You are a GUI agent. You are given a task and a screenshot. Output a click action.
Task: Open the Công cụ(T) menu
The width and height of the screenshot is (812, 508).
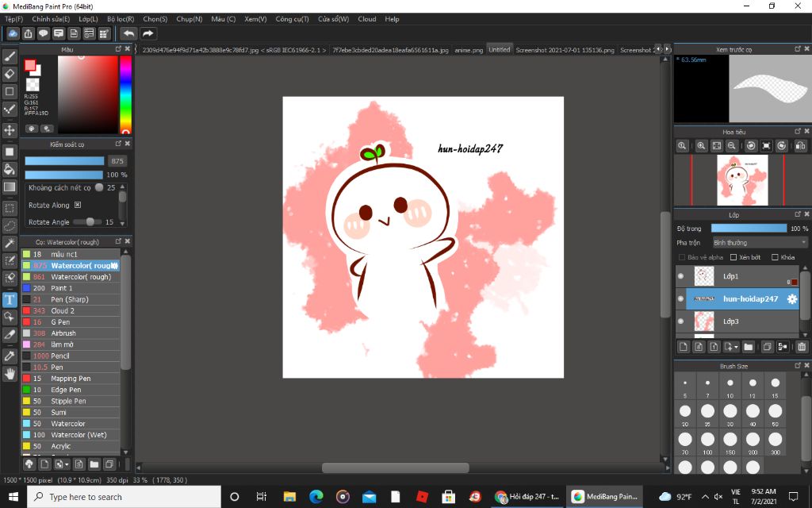pyautogui.click(x=292, y=19)
